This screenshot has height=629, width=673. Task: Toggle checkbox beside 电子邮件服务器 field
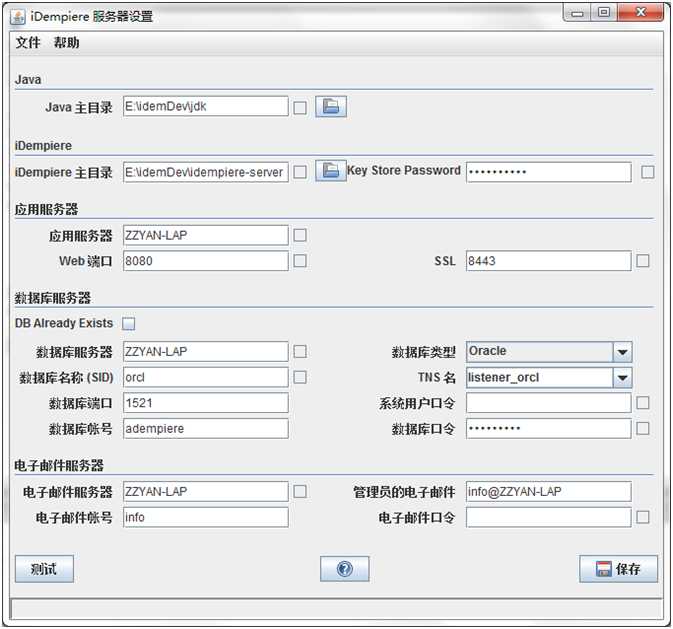click(x=300, y=492)
